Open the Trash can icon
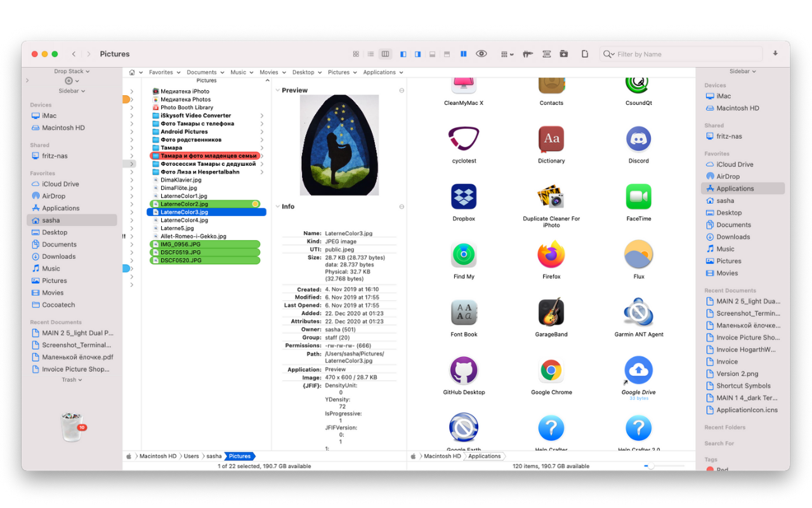812x508 pixels. (x=72, y=426)
